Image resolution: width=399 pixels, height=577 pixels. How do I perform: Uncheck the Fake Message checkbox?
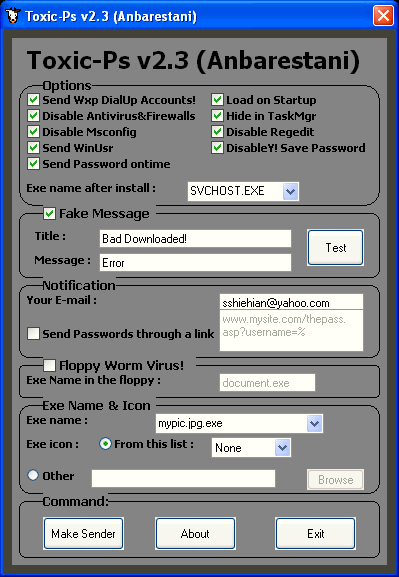(49, 213)
